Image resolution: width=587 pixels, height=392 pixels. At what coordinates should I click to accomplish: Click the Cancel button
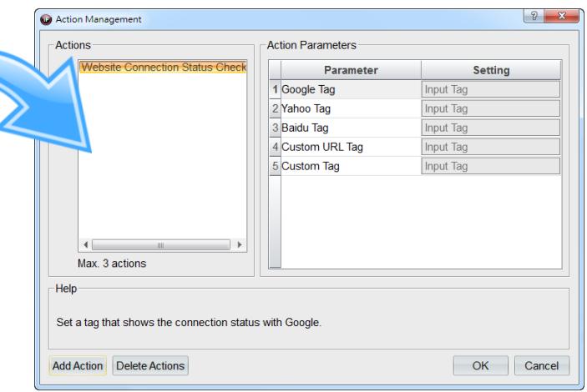(x=542, y=365)
